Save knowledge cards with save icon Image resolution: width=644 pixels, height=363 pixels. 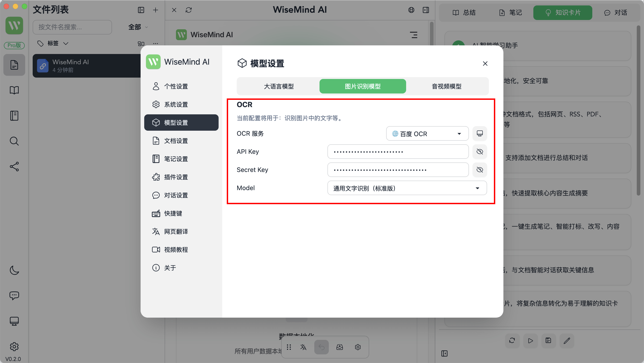(x=548, y=341)
